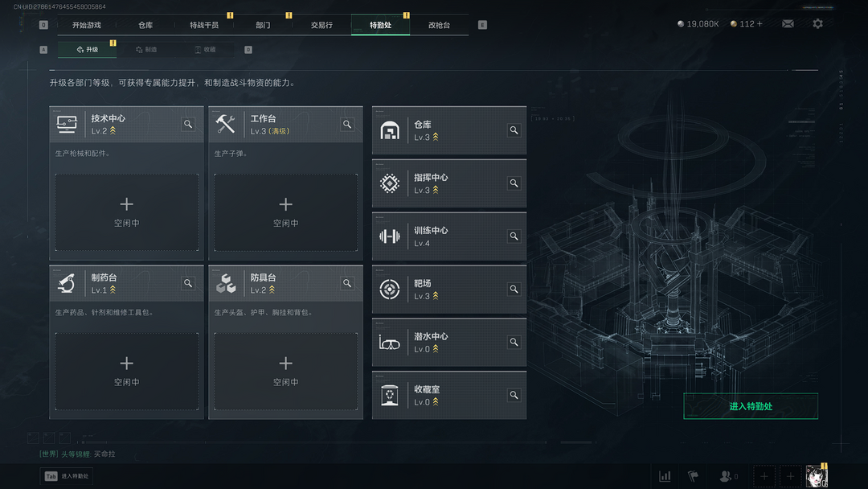868x489 pixels.
Task: View 潜水中心 details via magnifier icon
Action: (514, 343)
